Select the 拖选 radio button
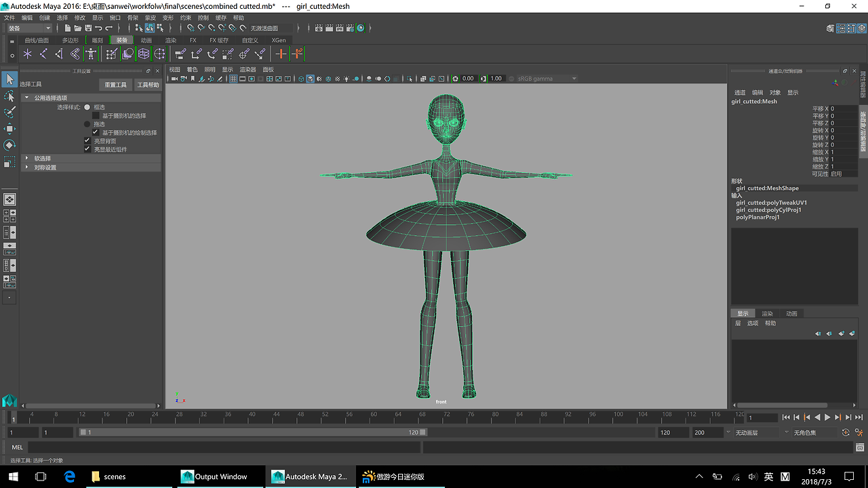Image resolution: width=868 pixels, height=488 pixels. coord(87,124)
